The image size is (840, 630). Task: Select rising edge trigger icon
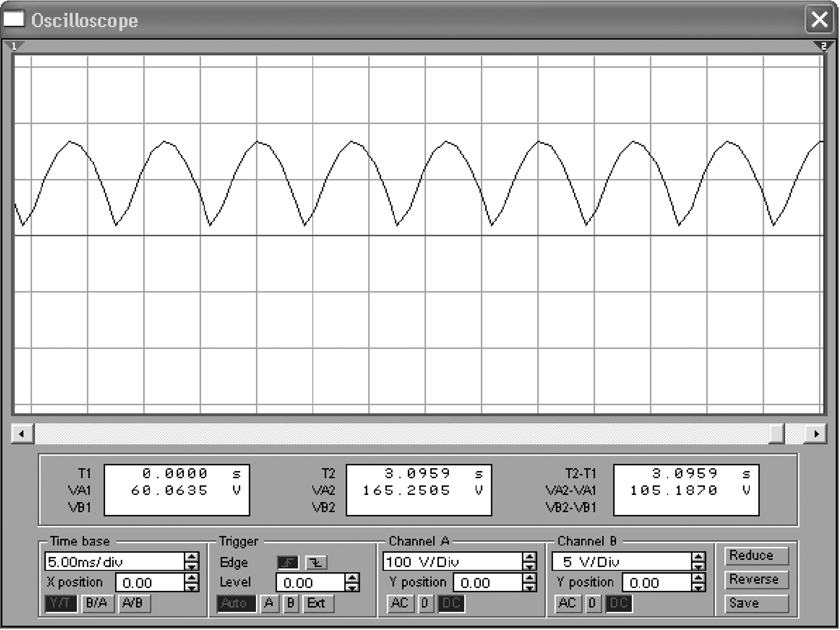pyautogui.click(x=288, y=563)
